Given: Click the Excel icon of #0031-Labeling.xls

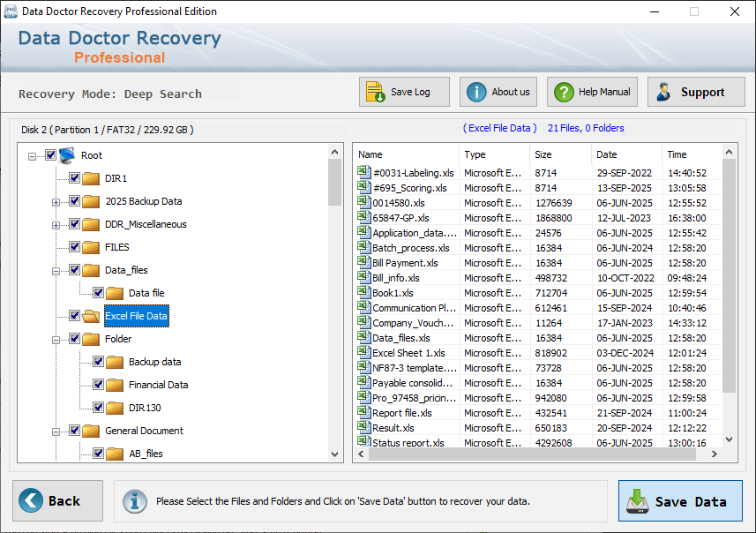Looking at the screenshot, I should pyautogui.click(x=363, y=172).
